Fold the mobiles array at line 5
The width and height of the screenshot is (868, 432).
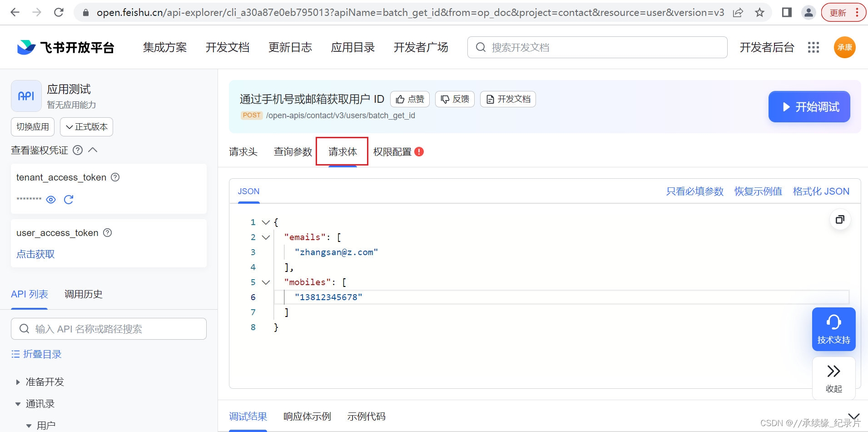(266, 282)
